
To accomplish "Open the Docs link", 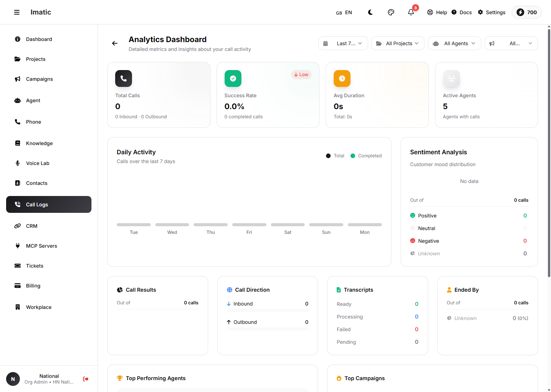I will (461, 12).
